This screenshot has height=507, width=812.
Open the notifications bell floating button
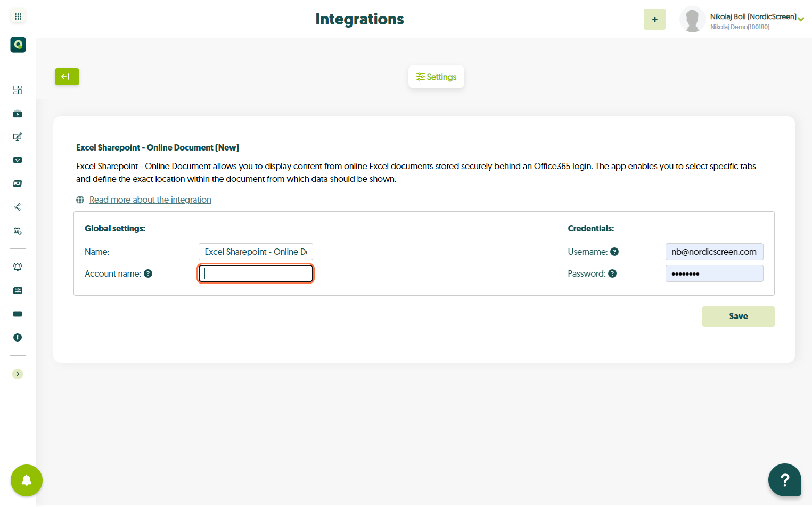point(27,480)
